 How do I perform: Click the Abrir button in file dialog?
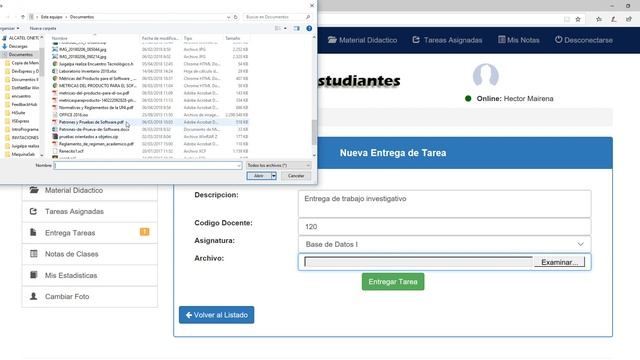pos(259,176)
